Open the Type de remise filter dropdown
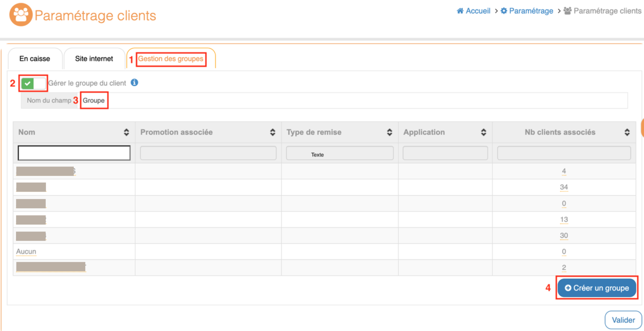This screenshot has width=644, height=331. [x=339, y=153]
